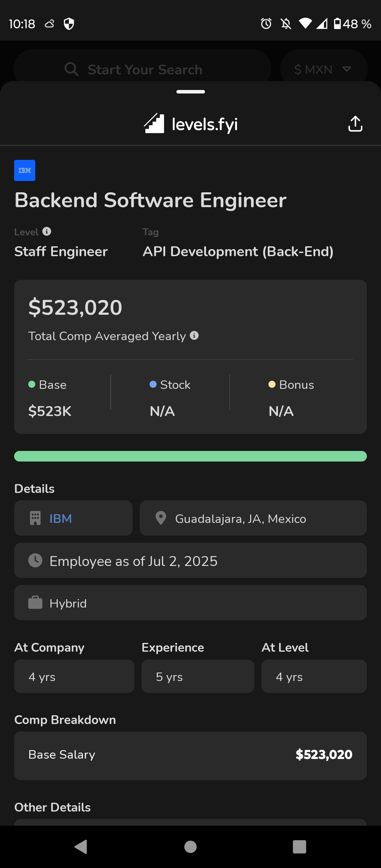
Task: Tap the green compensation breakdown bar
Action: (190, 456)
